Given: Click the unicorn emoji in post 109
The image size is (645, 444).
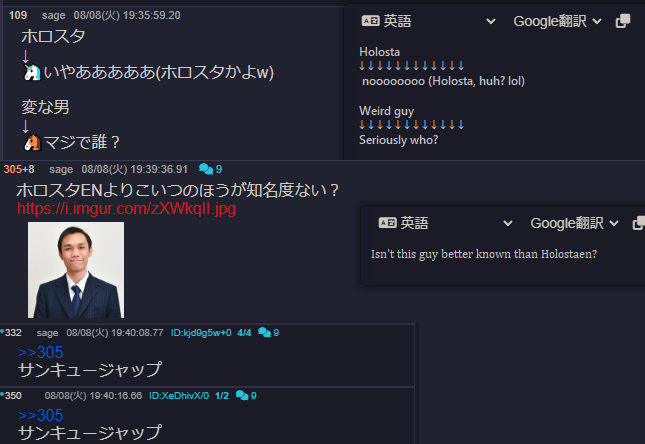Looking at the screenshot, I should (32, 73).
